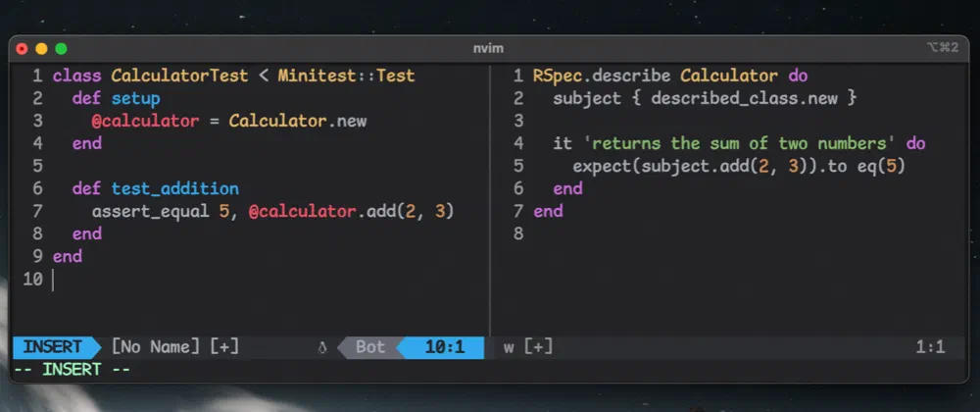This screenshot has height=412, width=980.
Task: Click the 'test_addition' method name
Action: coord(175,188)
